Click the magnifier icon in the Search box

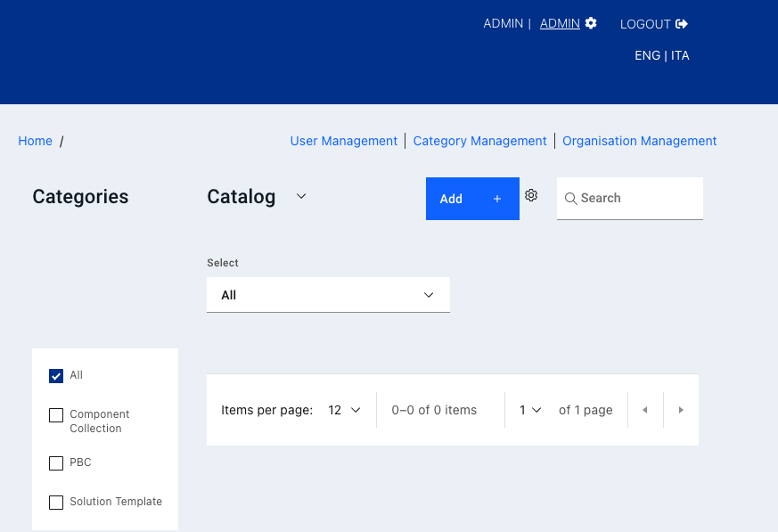point(571,198)
